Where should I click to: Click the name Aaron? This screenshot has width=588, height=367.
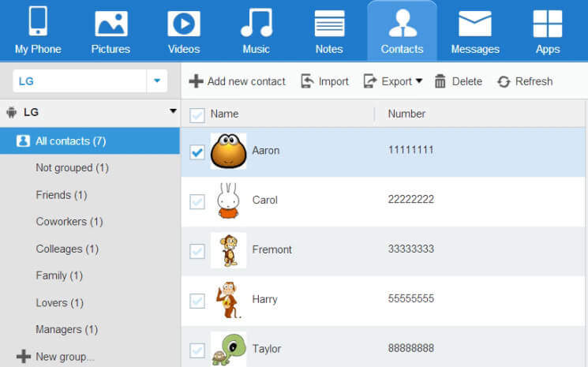coord(265,150)
